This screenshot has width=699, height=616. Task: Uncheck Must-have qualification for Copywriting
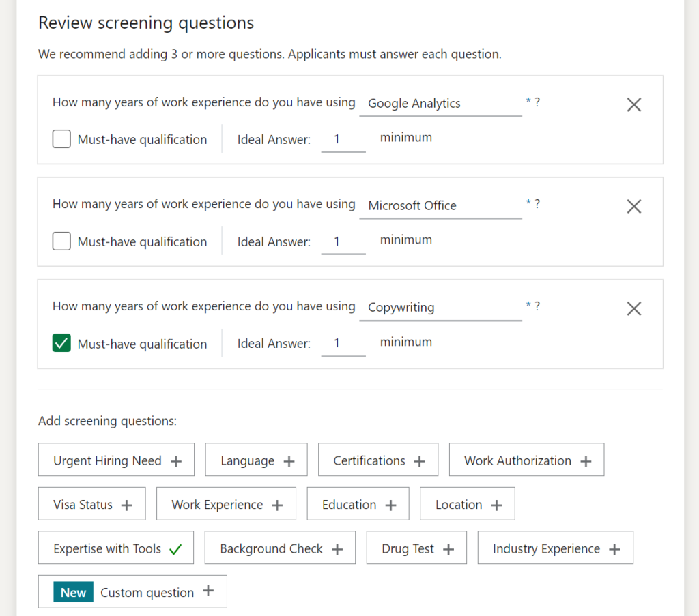[x=61, y=343]
